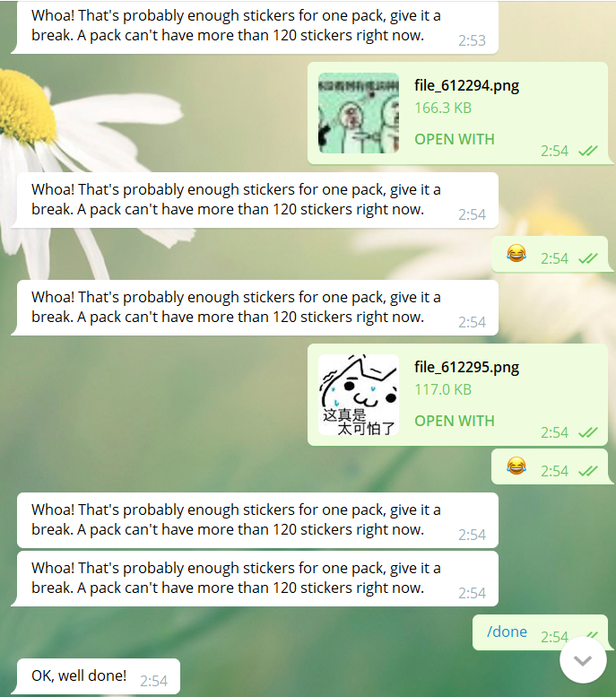616x697 pixels.
Task: Click the /done command link
Action: [x=507, y=632]
